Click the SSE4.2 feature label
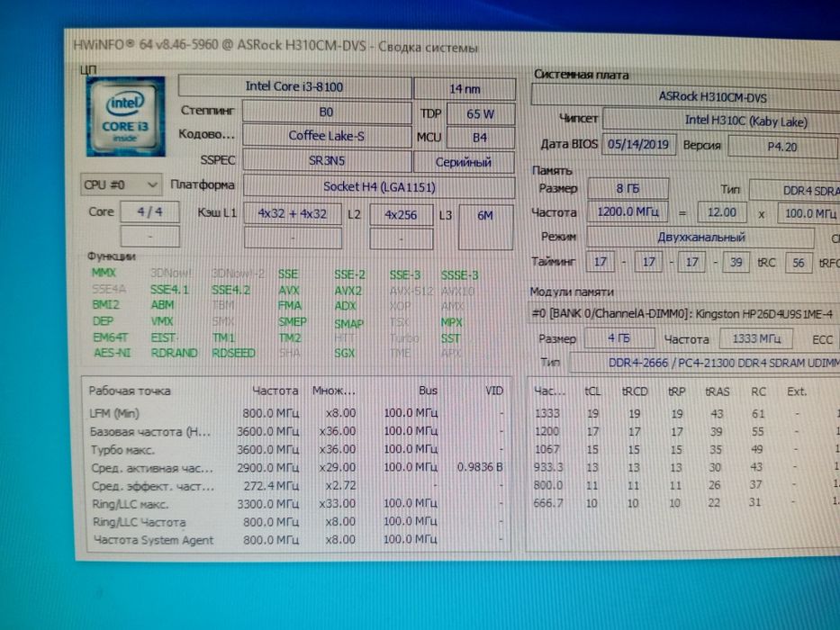Viewport: 840px width, 630px height. pyautogui.click(x=230, y=291)
